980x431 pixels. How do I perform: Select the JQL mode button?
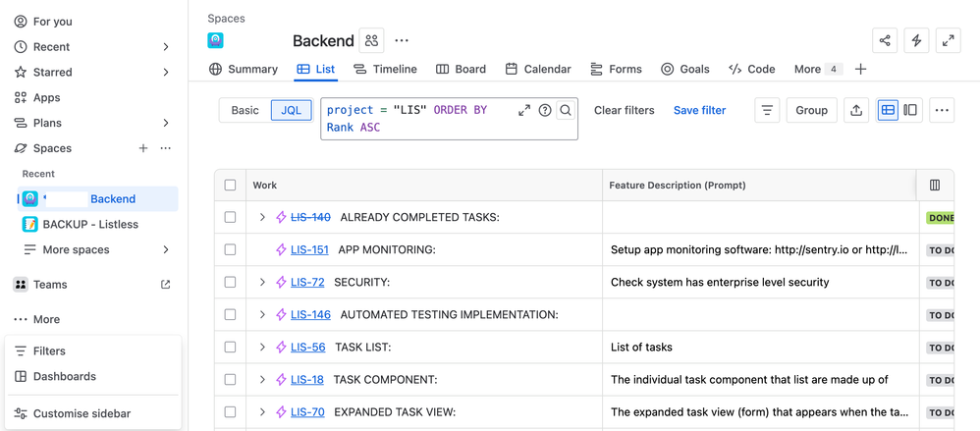coord(292,111)
